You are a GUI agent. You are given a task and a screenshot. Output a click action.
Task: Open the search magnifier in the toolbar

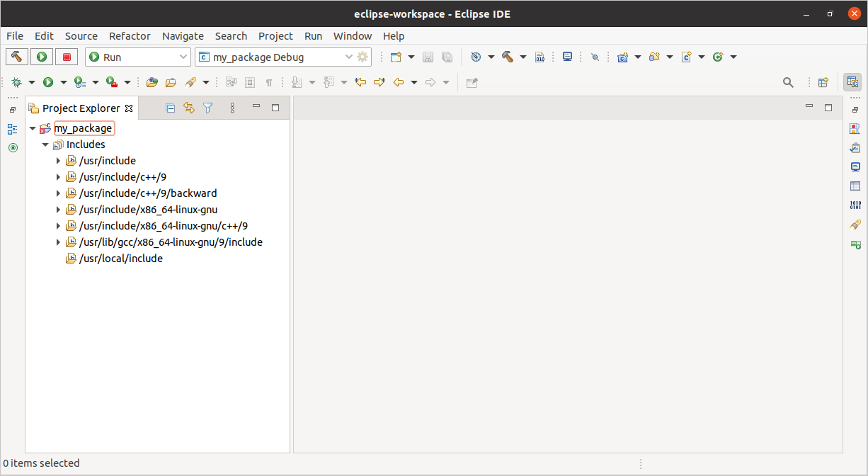coord(788,82)
